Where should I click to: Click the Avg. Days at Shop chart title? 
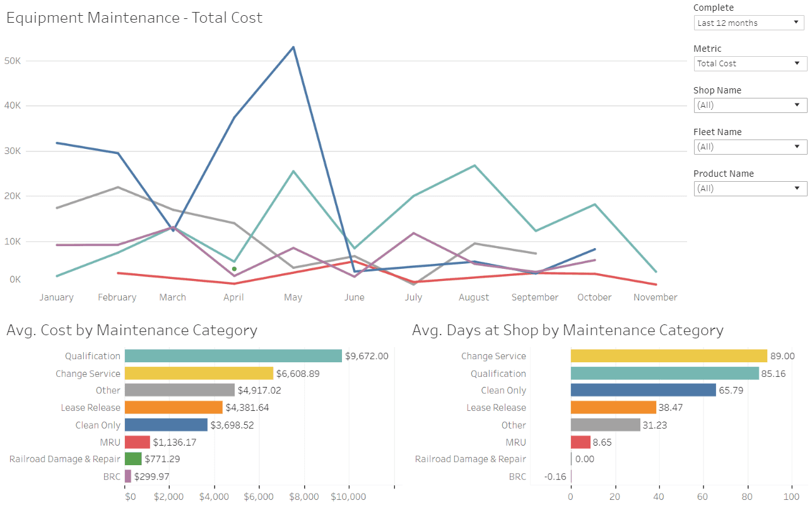(x=567, y=330)
